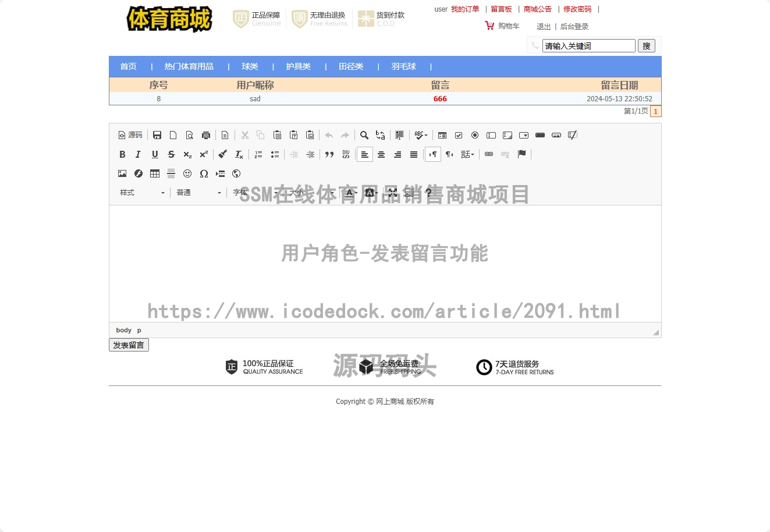Screen dimensions: 770x532
Task: Click the New Page icon
Action: coord(173,135)
